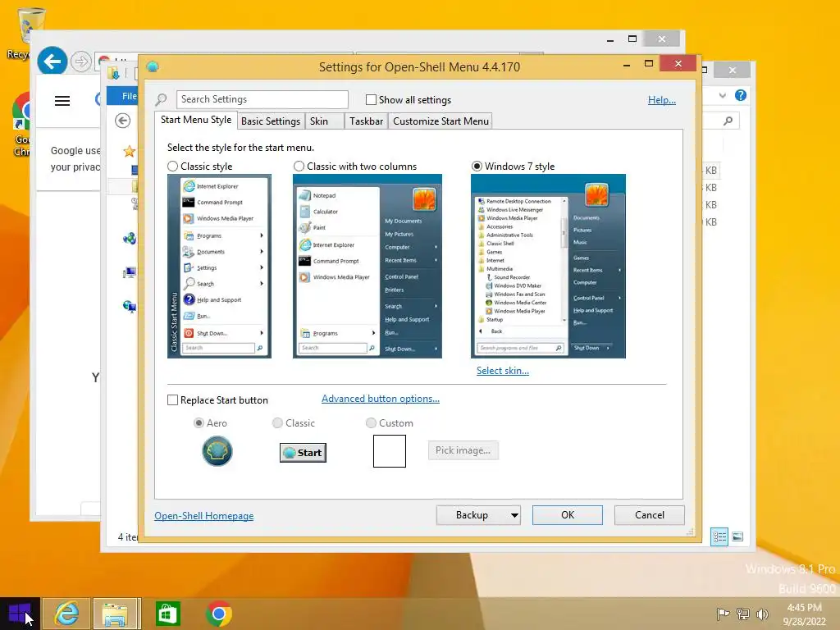Open the Basic Settings tab
Image resolution: width=840 pixels, height=630 pixels.
pos(271,121)
